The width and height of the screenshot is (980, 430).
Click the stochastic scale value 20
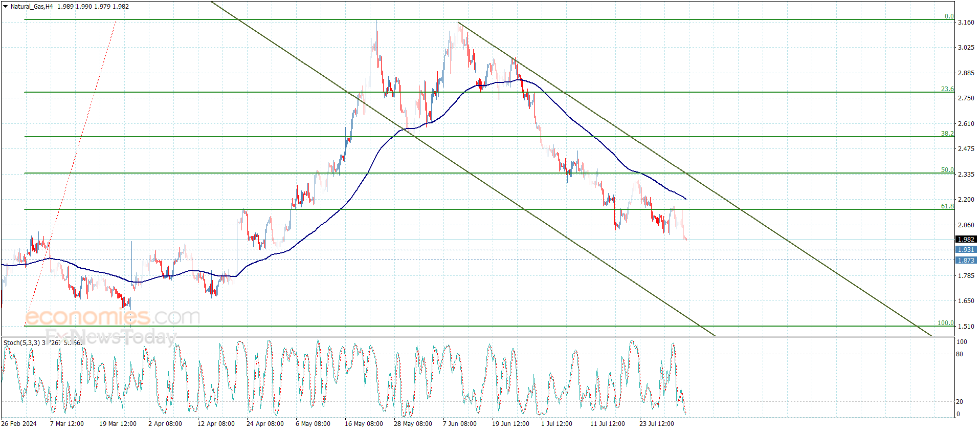coord(960,402)
